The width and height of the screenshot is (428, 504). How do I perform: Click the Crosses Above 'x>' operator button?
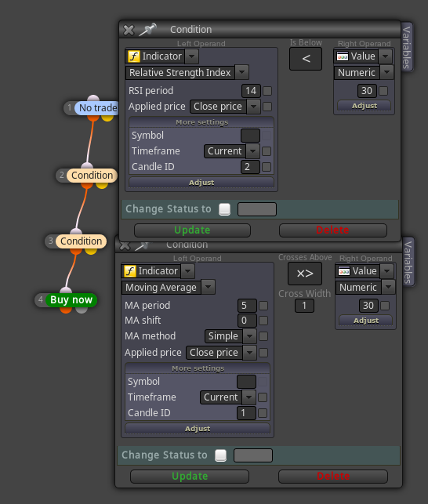click(304, 274)
